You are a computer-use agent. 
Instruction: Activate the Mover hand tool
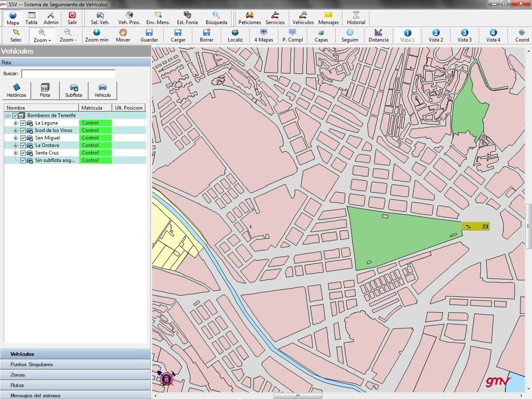point(123,35)
